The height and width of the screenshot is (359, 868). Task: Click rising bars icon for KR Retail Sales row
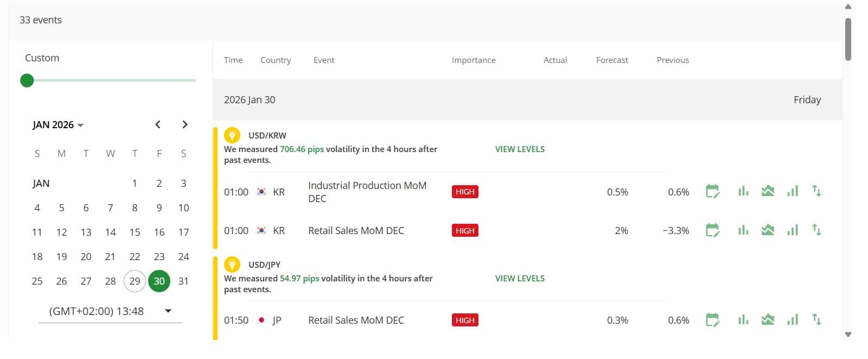tap(793, 230)
